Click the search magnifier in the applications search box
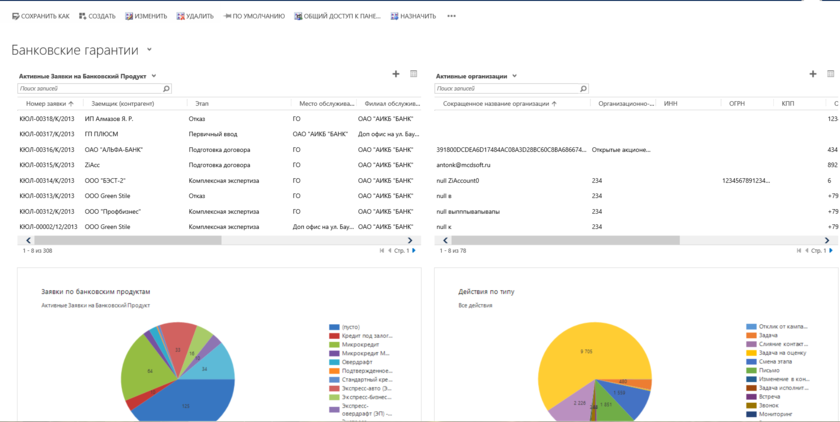The width and height of the screenshot is (840, 422). click(x=166, y=89)
